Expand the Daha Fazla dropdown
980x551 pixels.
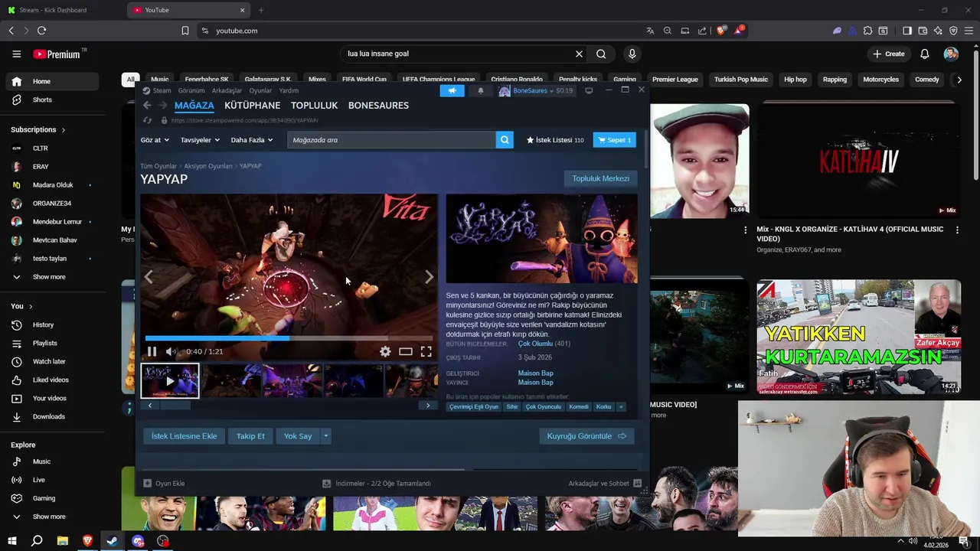pyautogui.click(x=252, y=140)
